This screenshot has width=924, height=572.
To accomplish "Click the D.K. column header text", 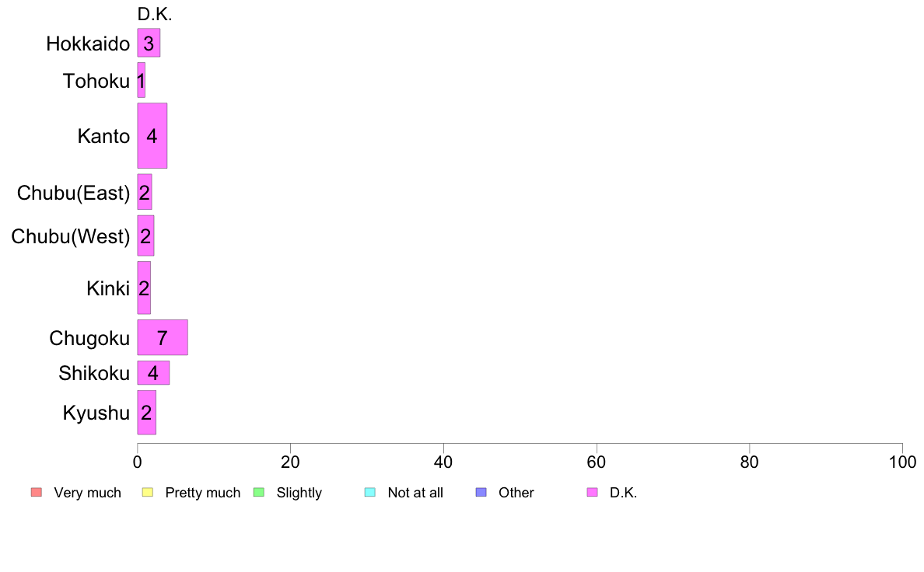I will tap(155, 14).
